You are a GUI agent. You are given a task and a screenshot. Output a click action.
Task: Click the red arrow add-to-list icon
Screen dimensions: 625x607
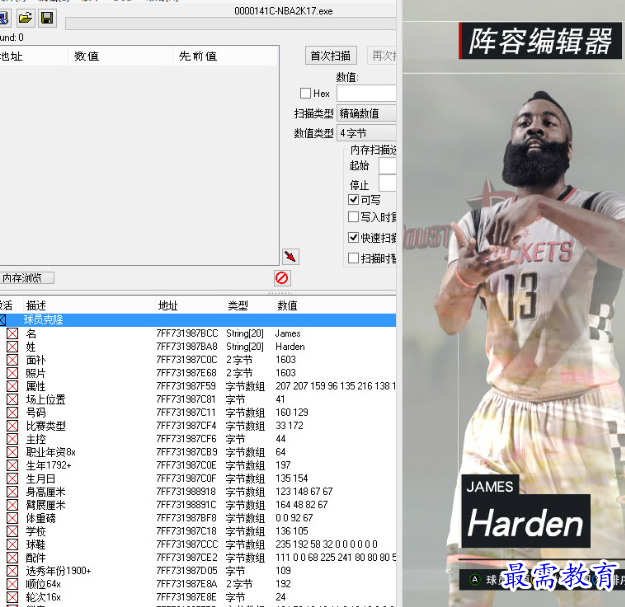(x=291, y=256)
